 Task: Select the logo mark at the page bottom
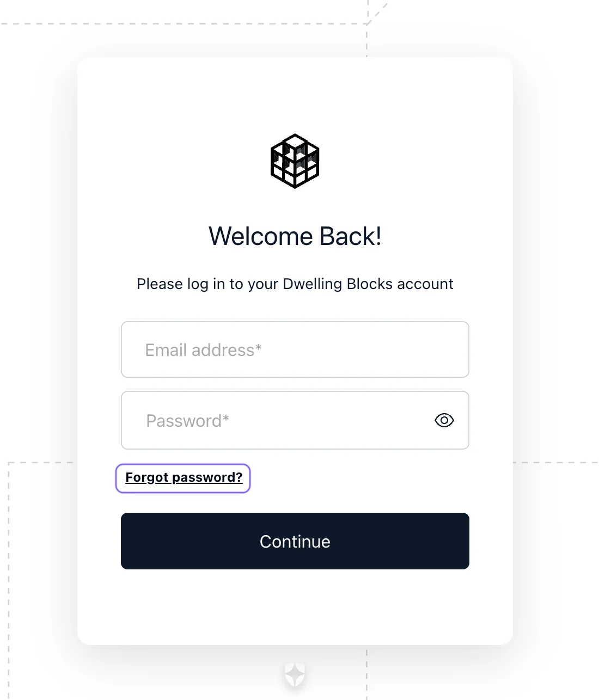(x=295, y=675)
